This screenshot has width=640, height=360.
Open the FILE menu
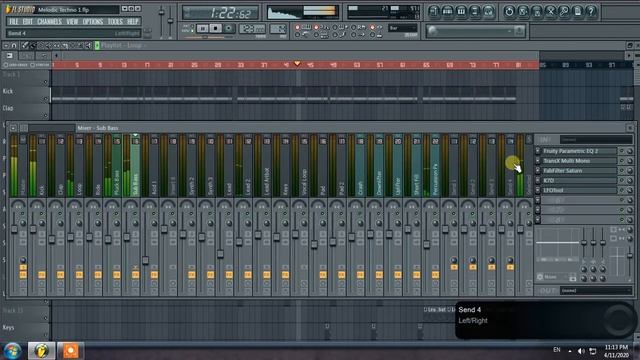tap(13, 22)
